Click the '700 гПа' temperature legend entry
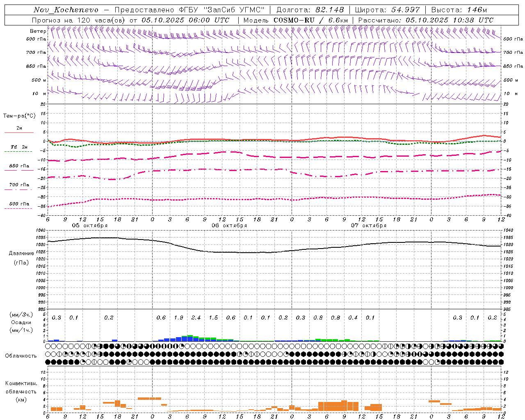 (19, 185)
